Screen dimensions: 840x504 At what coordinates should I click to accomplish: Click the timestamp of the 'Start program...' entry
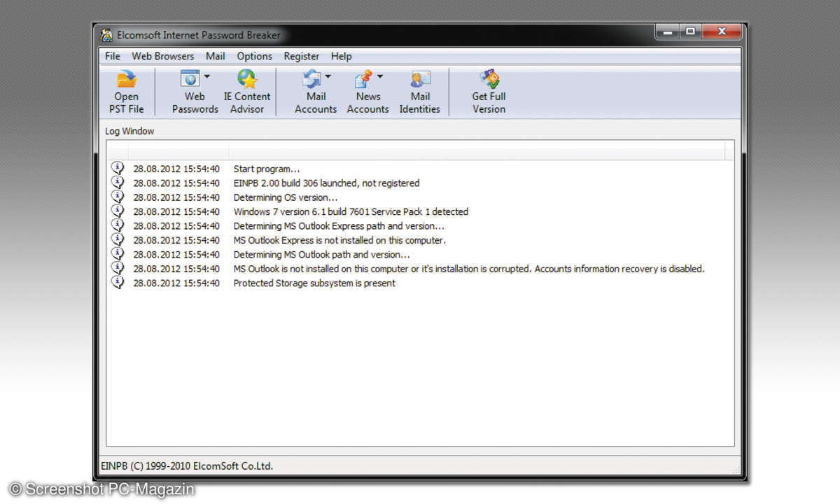(x=176, y=169)
